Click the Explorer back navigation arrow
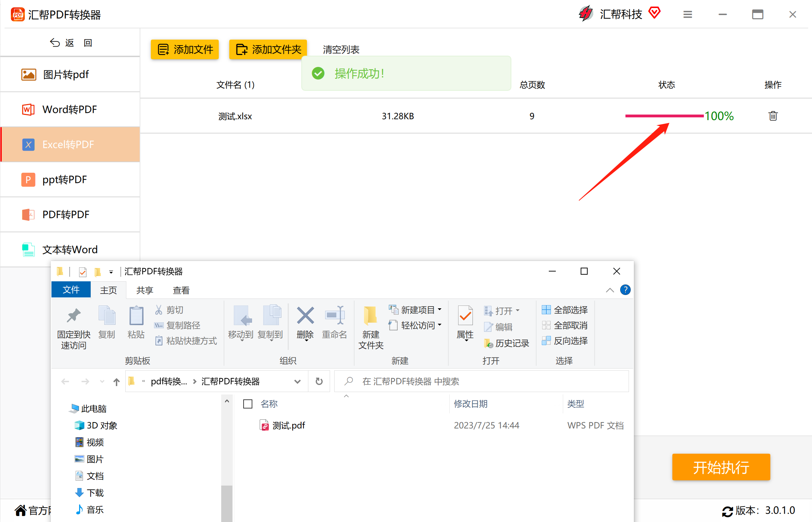812x522 pixels. [x=65, y=382]
